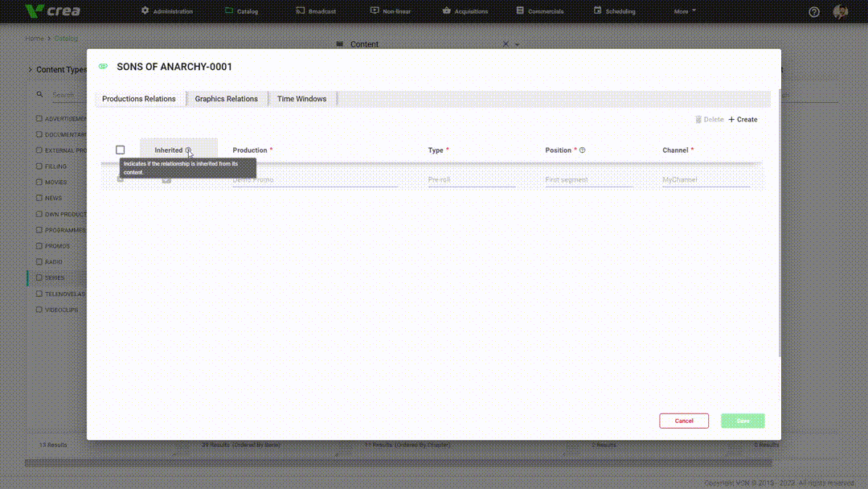868x489 pixels.
Task: Close the Content tab with the X
Action: 506,43
